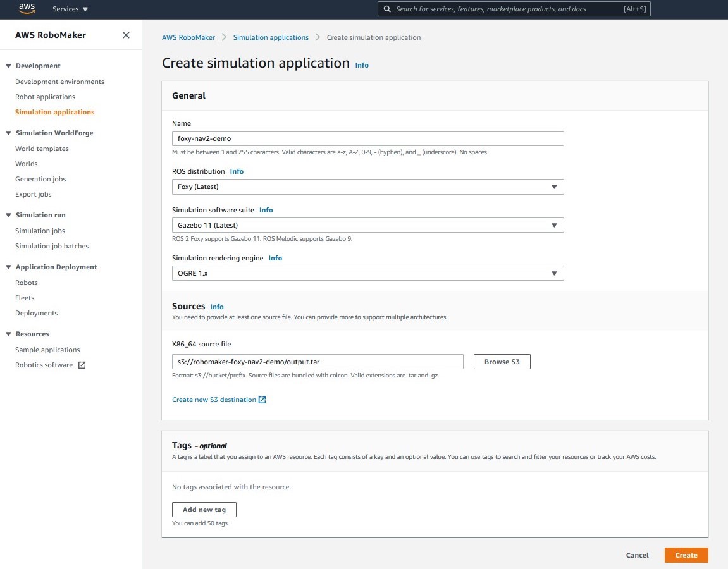Click Create new S3 destination link
728x569 pixels.
214,400
